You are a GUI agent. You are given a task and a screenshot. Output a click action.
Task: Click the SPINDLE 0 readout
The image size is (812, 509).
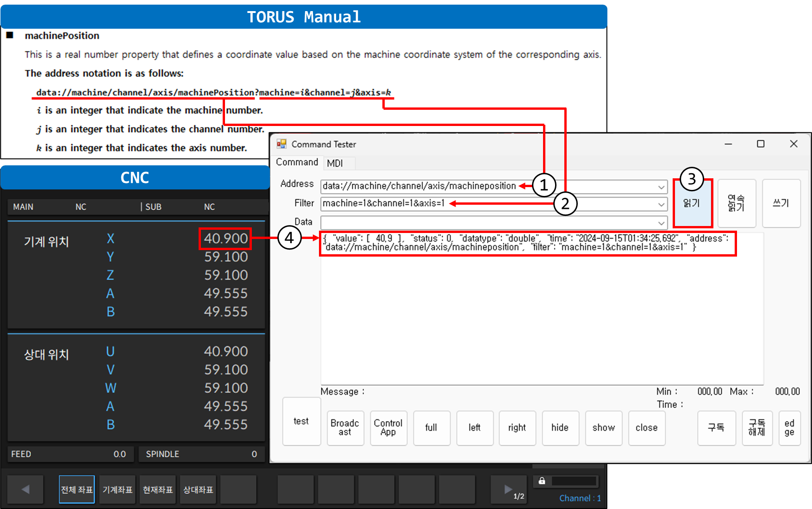(202, 454)
